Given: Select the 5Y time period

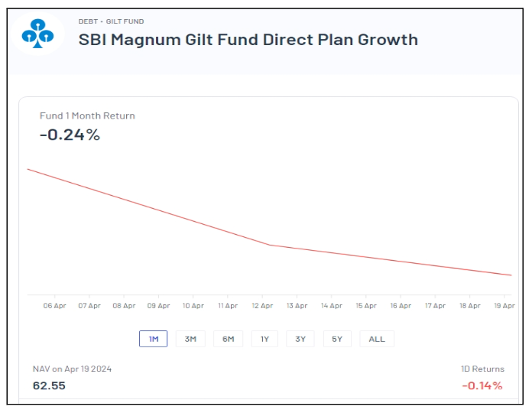Looking at the screenshot, I should pos(337,339).
